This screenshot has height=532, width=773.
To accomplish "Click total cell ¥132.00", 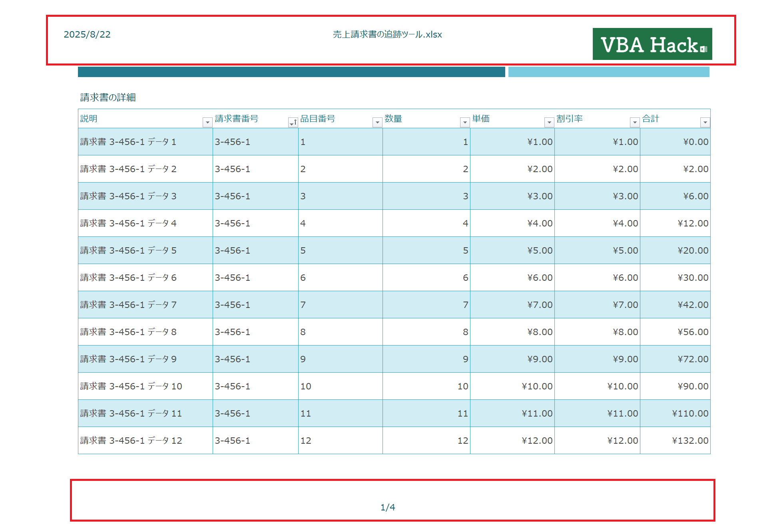I will 675,441.
